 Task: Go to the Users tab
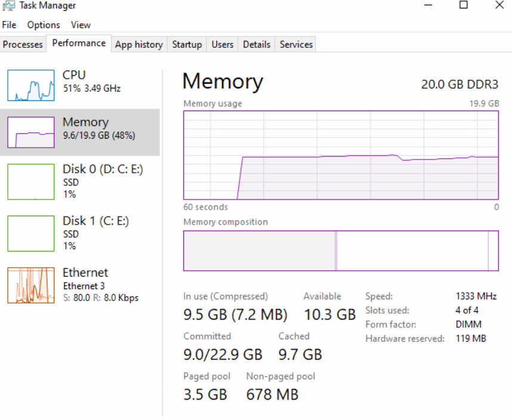point(222,45)
